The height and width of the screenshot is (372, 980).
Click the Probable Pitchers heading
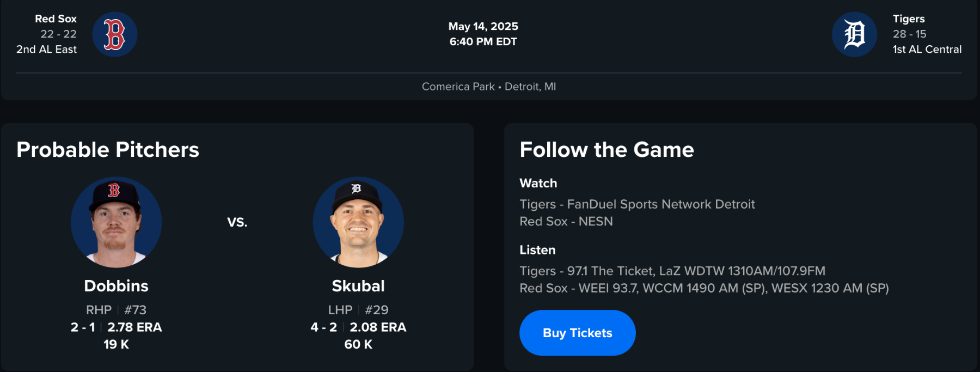click(108, 150)
